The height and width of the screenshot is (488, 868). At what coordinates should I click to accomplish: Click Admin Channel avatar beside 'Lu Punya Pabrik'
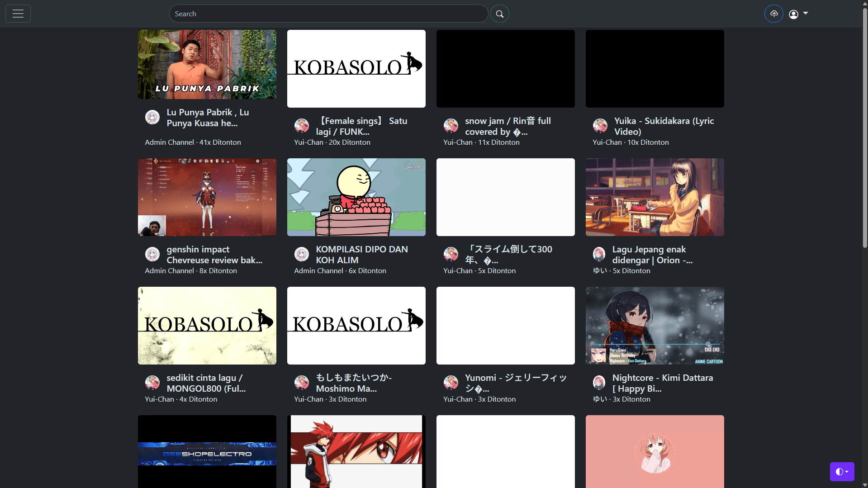click(x=152, y=117)
